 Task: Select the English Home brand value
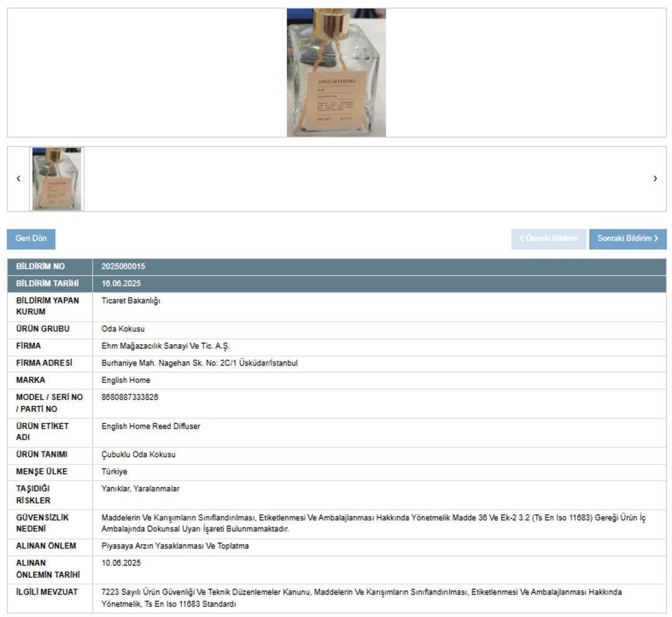[126, 380]
